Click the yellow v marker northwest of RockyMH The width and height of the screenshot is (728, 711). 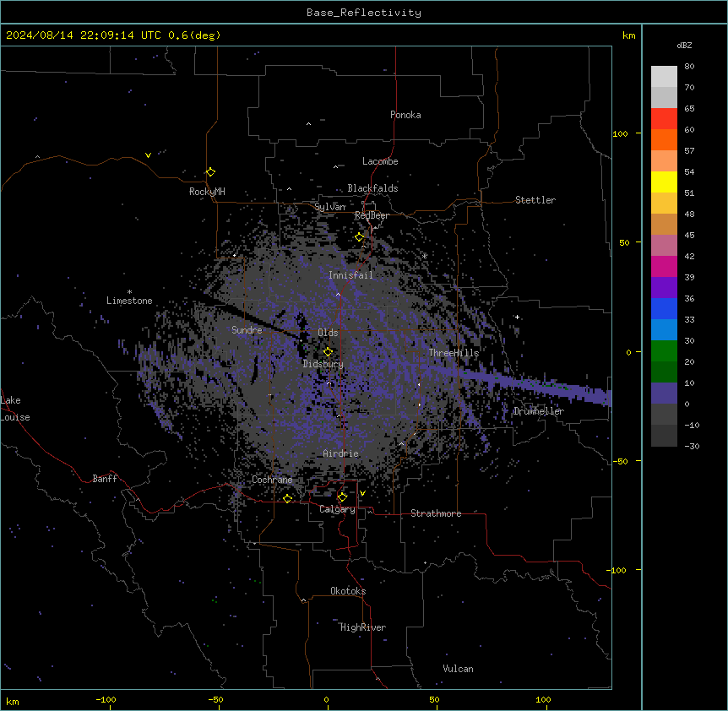pos(148,155)
